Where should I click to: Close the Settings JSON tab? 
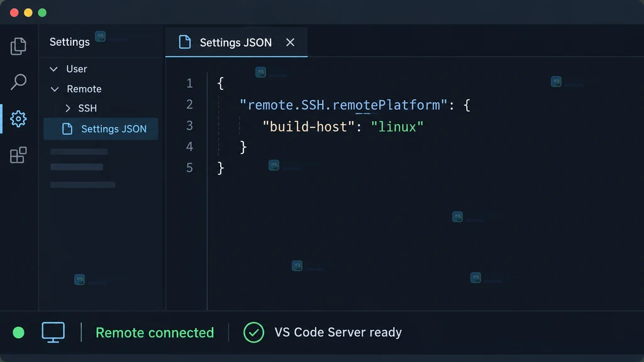pos(290,42)
